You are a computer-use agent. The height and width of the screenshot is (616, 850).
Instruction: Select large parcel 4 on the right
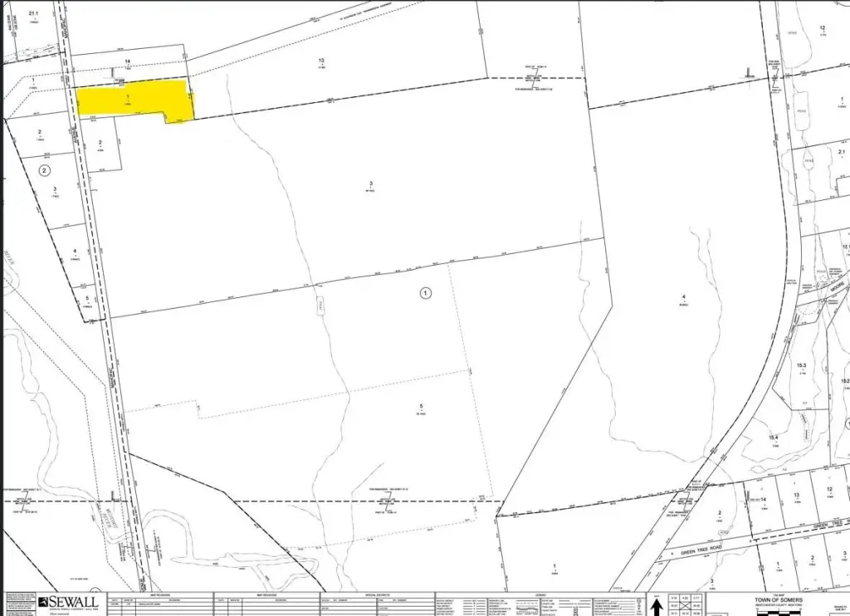(x=683, y=297)
